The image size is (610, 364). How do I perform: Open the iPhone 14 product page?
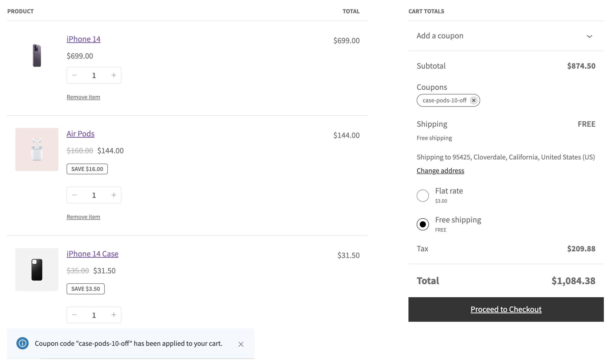click(x=83, y=39)
